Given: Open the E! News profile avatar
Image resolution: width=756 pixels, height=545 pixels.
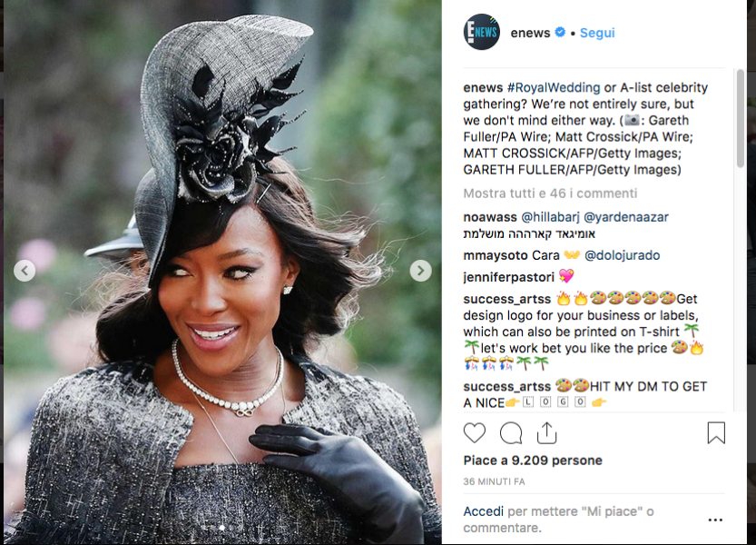Looking at the screenshot, I should pyautogui.click(x=482, y=33).
